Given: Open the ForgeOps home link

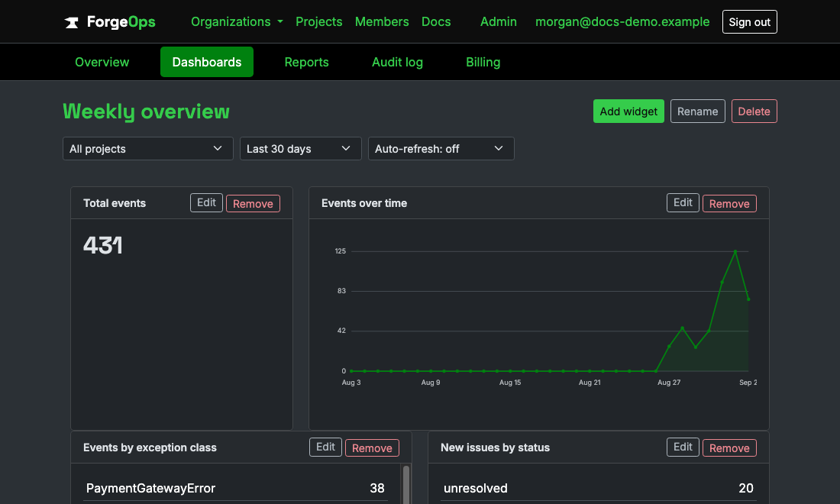Looking at the screenshot, I should point(110,22).
